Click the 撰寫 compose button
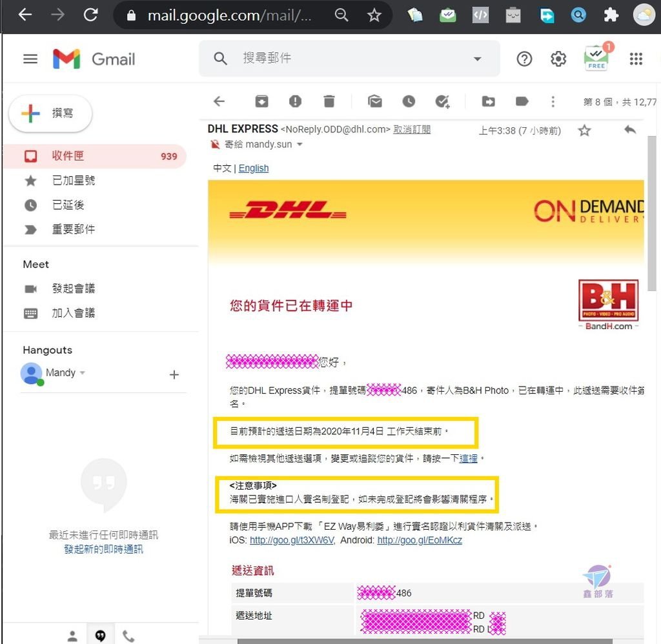 point(50,114)
